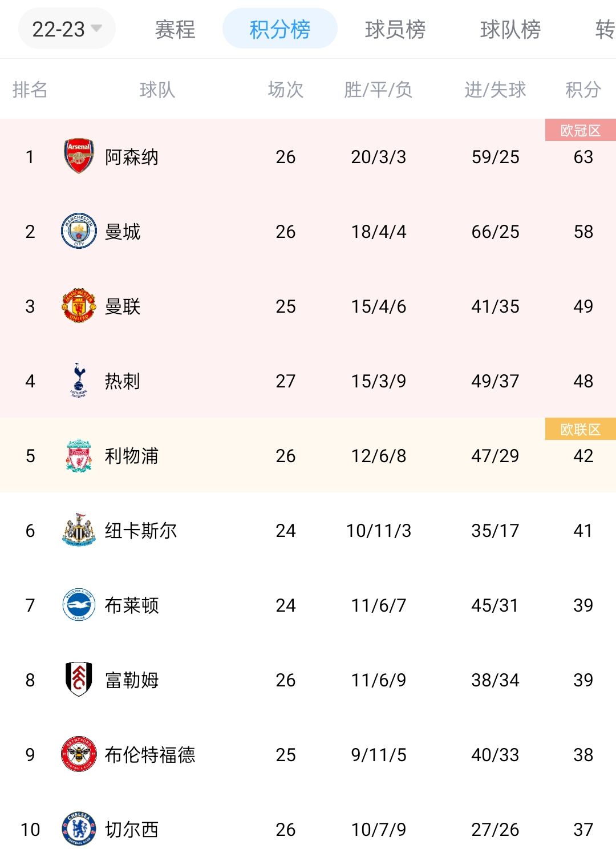The height and width of the screenshot is (865, 616).
Task: Click the Brentford club crest icon
Action: tap(80, 755)
